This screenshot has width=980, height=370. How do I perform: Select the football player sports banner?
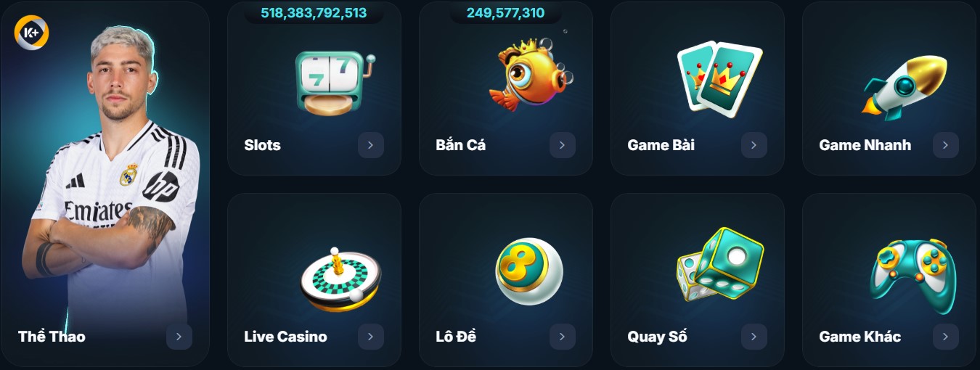[105, 184]
